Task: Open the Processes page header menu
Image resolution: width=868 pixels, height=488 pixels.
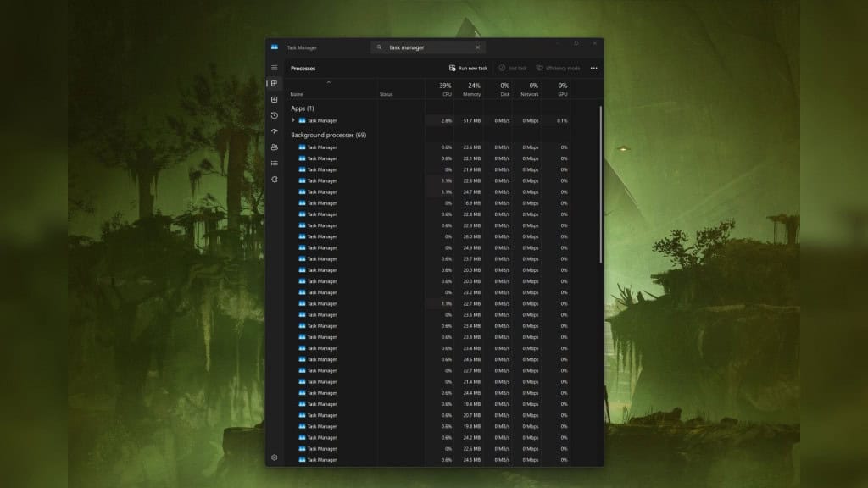Action: click(303, 69)
